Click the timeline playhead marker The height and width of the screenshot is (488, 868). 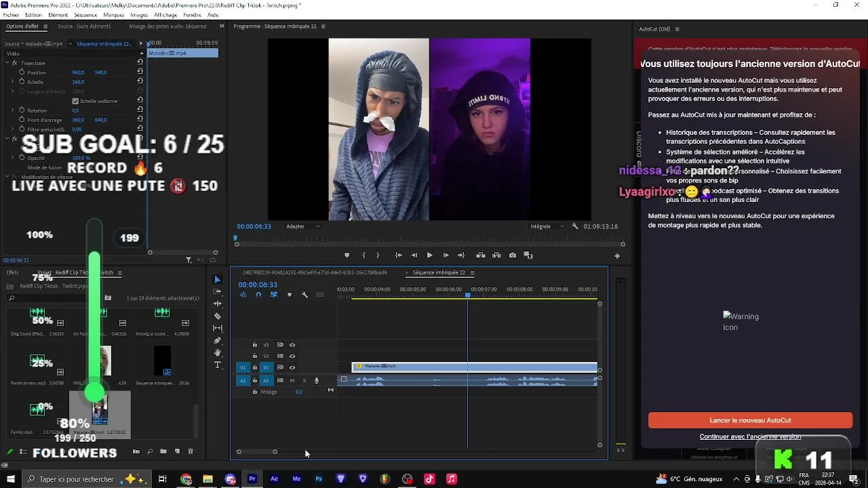click(x=467, y=295)
